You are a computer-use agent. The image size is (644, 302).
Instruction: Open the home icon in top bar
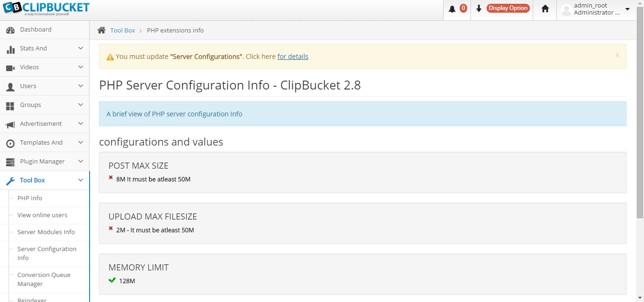[545, 8]
